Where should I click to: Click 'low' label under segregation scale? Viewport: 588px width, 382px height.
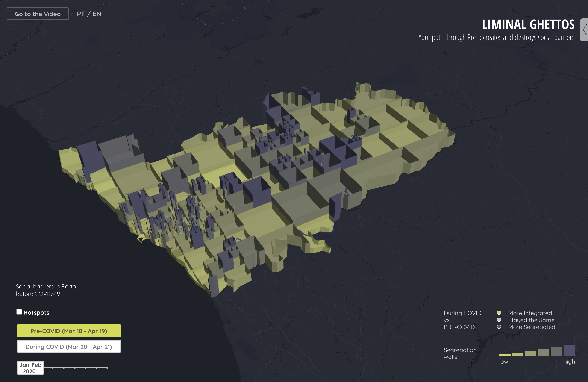click(x=503, y=361)
